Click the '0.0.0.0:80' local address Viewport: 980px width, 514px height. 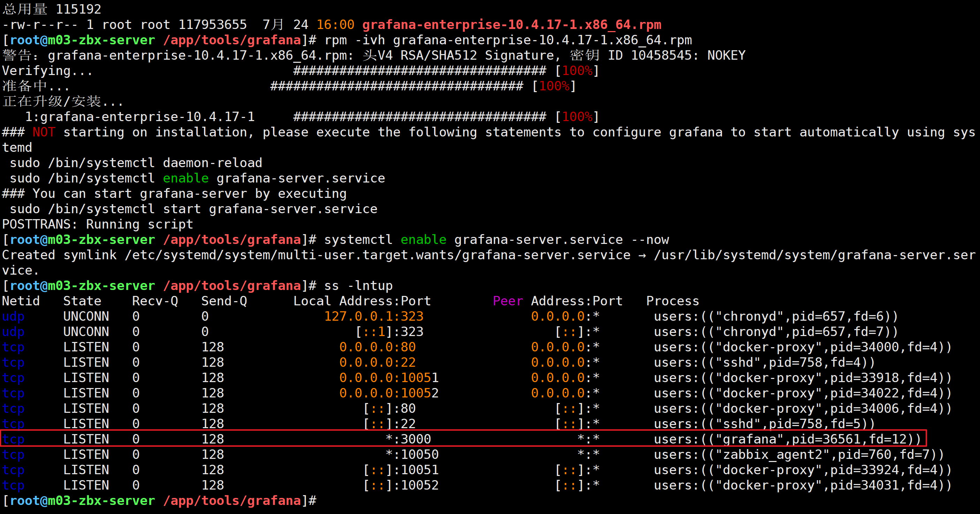point(377,347)
